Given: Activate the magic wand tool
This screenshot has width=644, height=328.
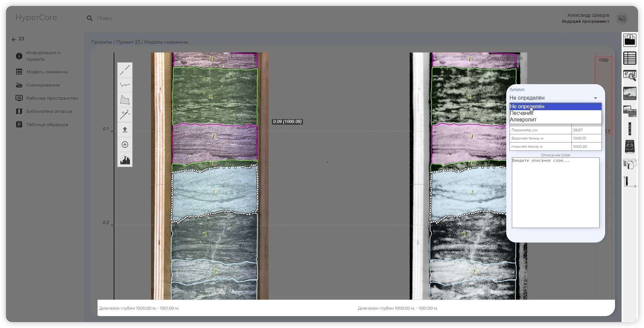Looking at the screenshot, I should tap(125, 115).
